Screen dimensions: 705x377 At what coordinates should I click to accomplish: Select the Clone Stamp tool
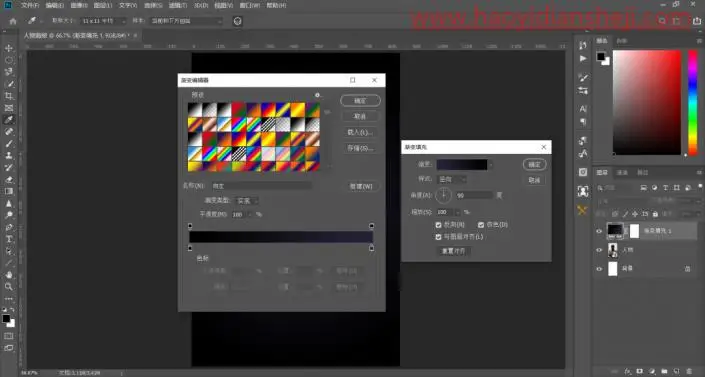(9, 156)
